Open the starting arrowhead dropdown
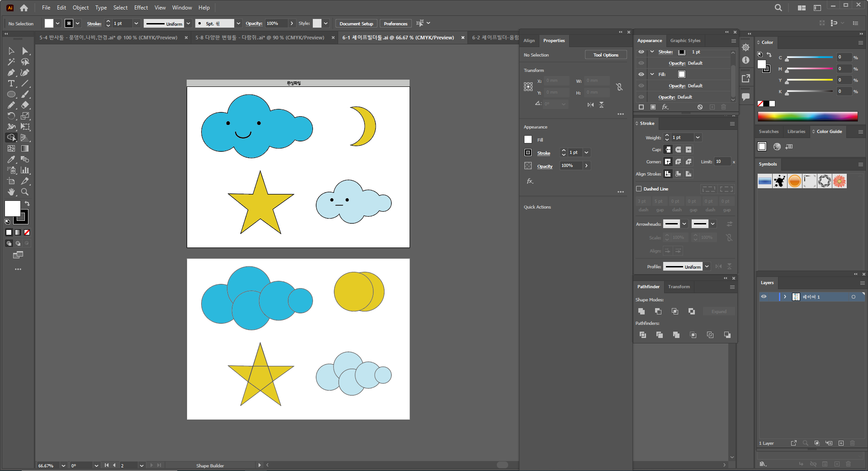The height and width of the screenshot is (471, 868). tap(684, 224)
